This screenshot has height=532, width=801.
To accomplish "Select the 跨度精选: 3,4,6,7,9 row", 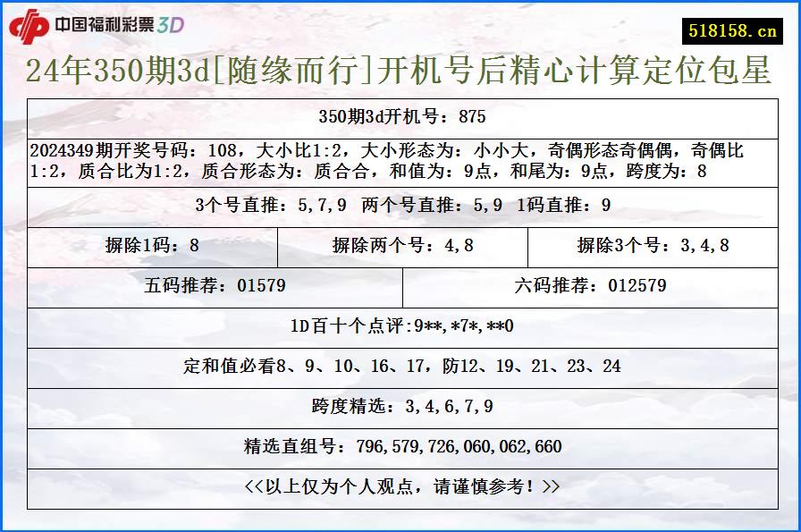I will (x=400, y=405).
